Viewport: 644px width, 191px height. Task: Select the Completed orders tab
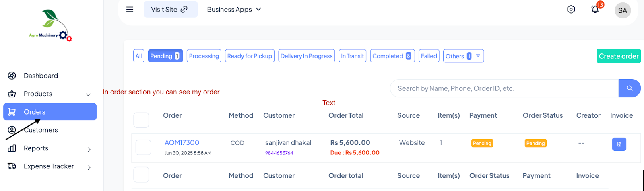pos(392,56)
